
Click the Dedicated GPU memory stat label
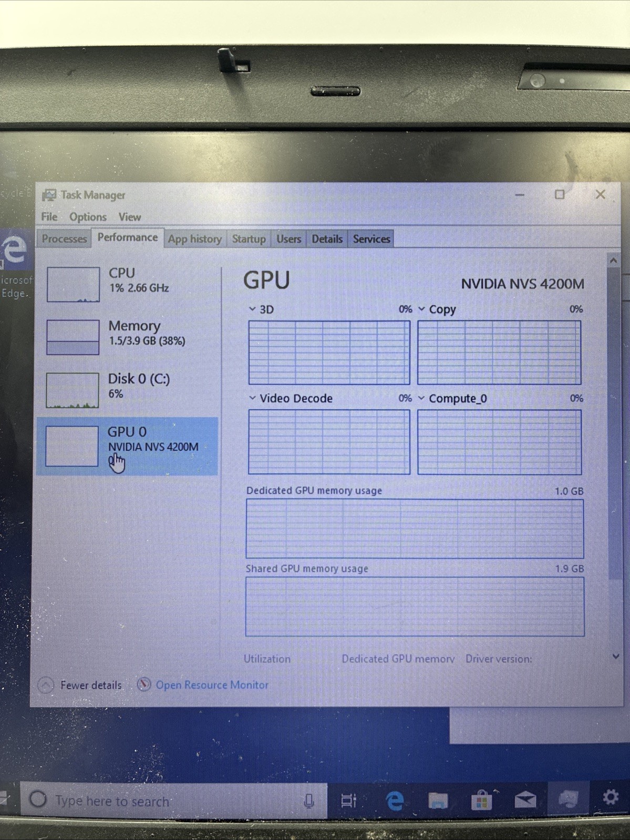(398, 659)
